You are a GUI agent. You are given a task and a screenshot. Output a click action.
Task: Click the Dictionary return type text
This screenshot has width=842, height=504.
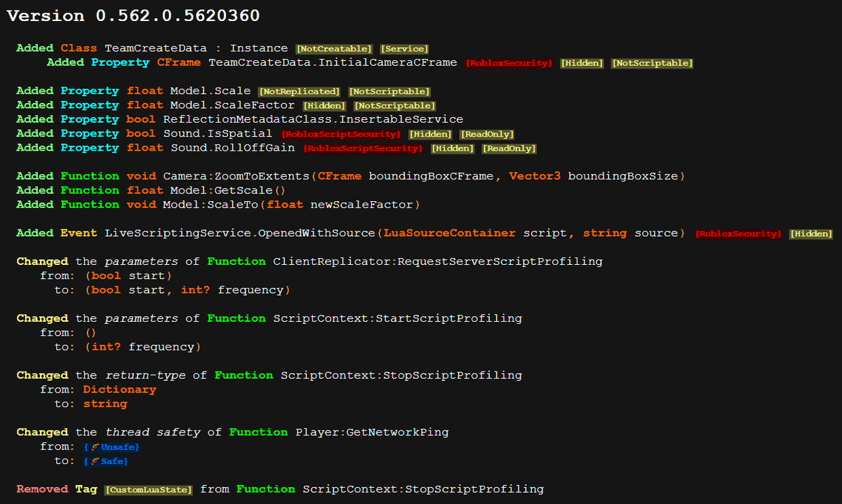point(119,389)
